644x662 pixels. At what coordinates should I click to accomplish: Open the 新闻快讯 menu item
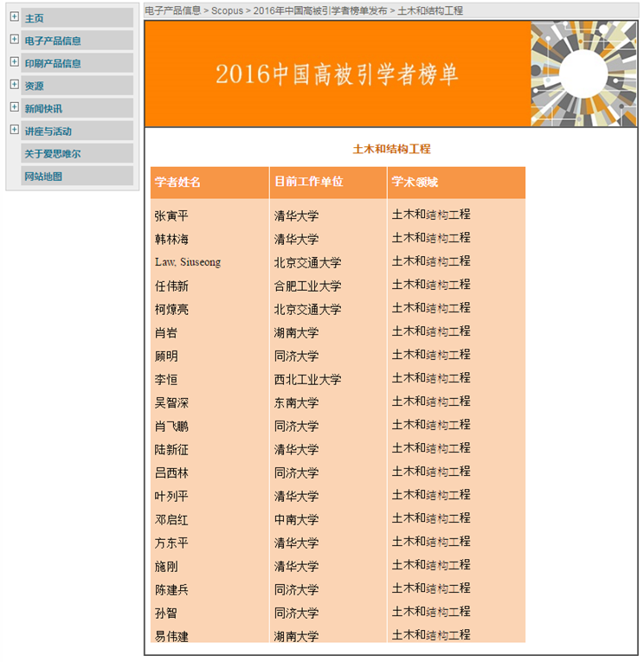[43, 108]
